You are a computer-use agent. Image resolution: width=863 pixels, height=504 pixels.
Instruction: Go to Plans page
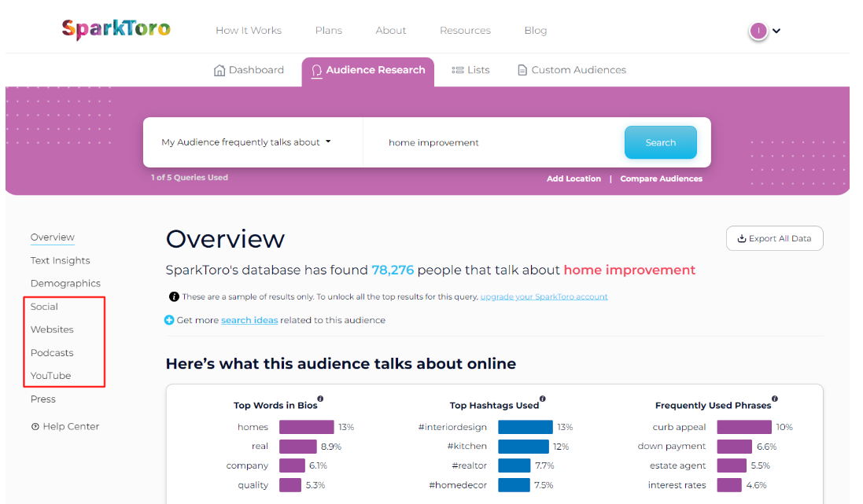pos(329,30)
